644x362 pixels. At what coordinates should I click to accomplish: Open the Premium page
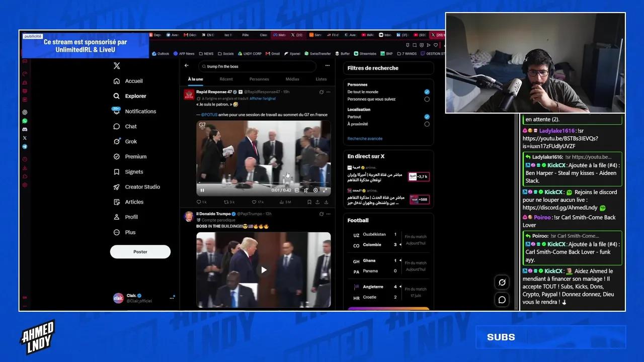130,156
